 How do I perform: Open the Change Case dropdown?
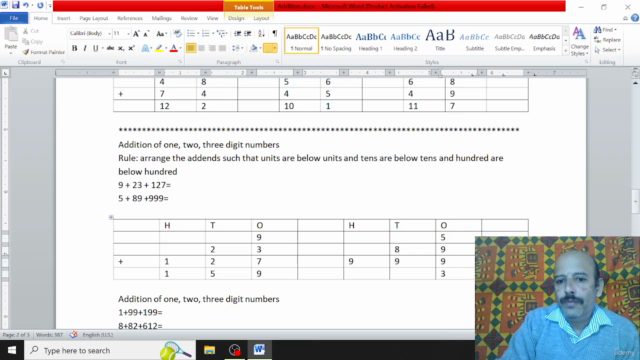(x=162, y=33)
